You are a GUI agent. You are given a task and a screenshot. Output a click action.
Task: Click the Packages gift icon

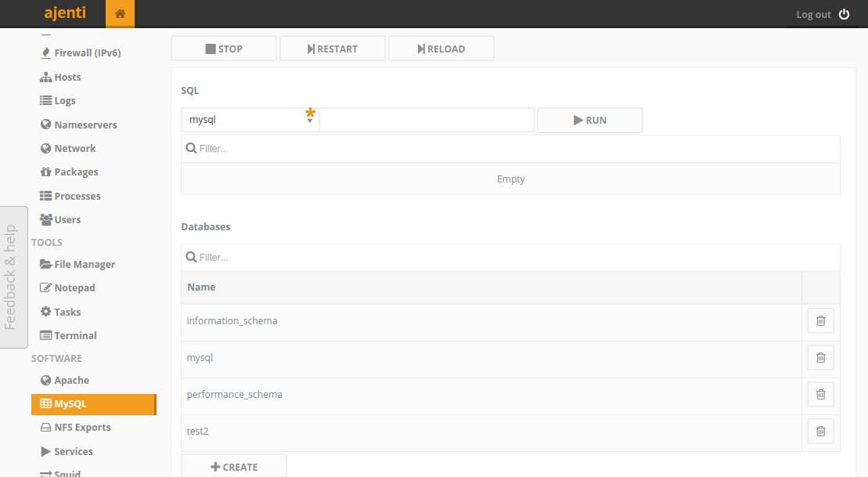[x=46, y=172]
